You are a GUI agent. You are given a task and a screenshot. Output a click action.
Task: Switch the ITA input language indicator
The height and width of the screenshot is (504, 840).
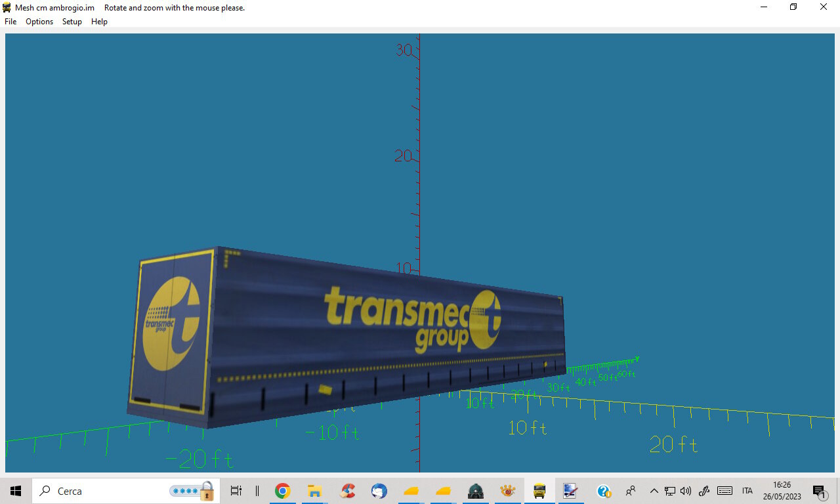pos(747,491)
